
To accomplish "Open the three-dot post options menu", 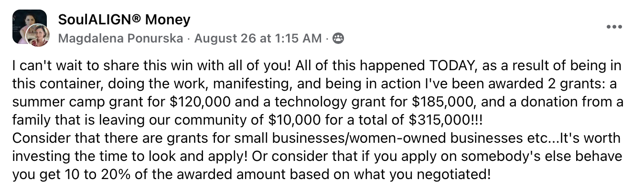I will 614,27.
